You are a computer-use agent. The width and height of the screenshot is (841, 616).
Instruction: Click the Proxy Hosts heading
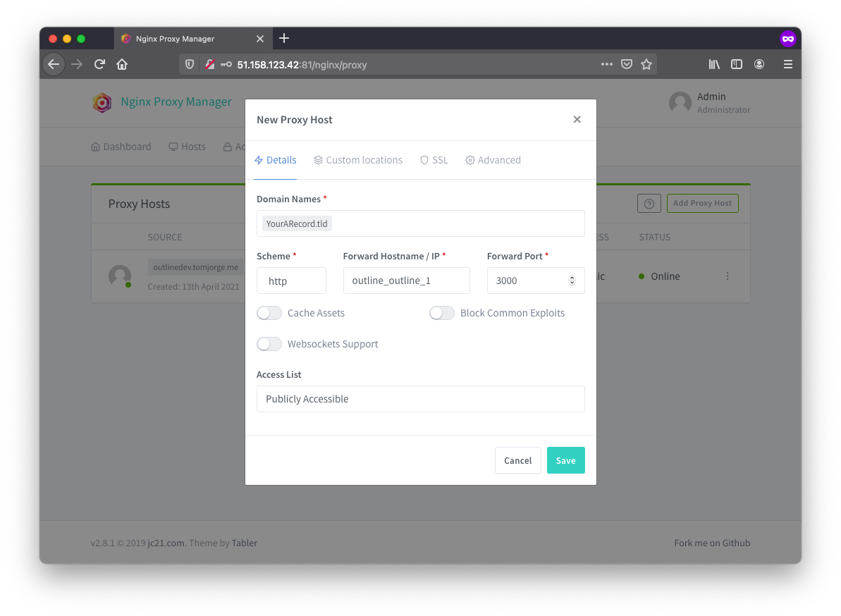coord(139,204)
